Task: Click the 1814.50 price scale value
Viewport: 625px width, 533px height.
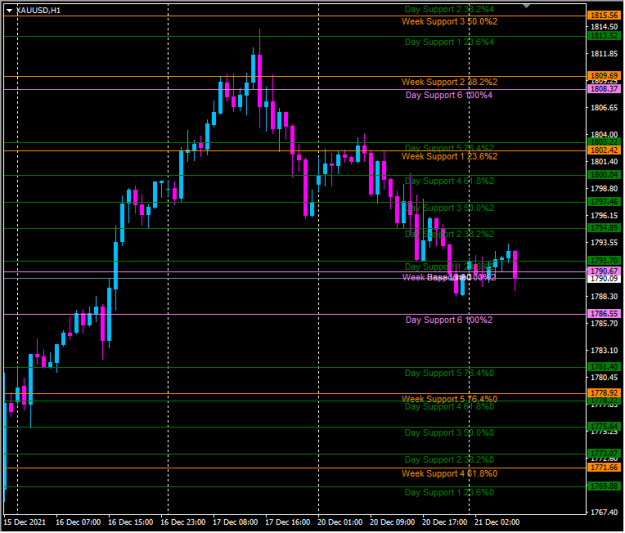Action: point(604,27)
